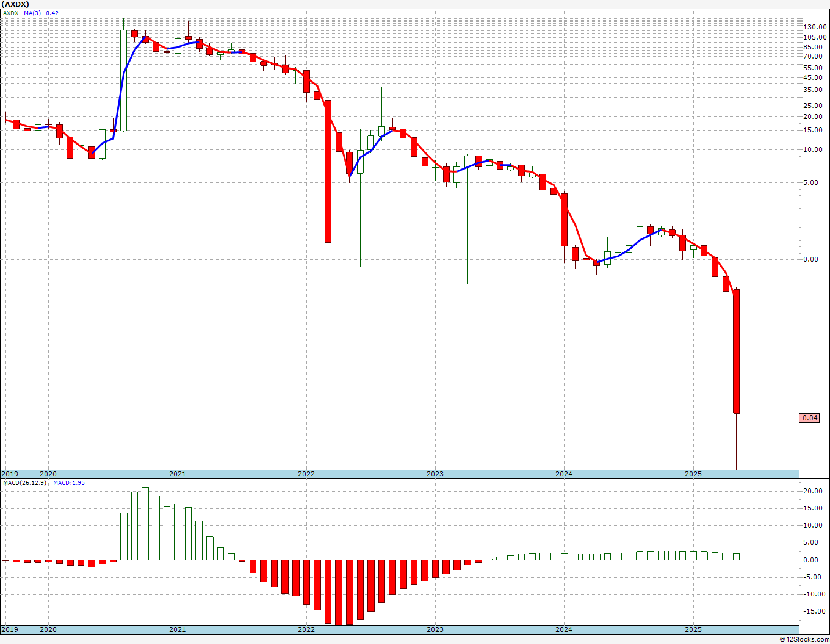The height and width of the screenshot is (644, 830).
Task: Select the 5.00 label on the MACD axis
Action: click(x=811, y=542)
